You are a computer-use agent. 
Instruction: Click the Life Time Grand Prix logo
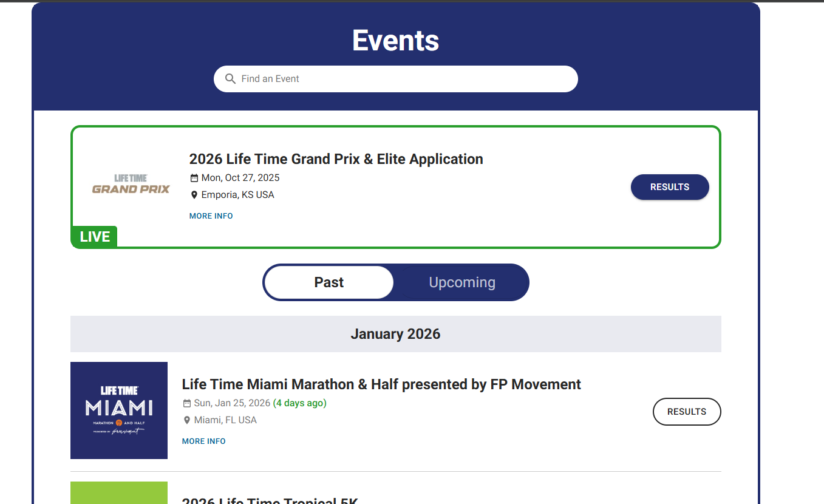click(x=131, y=184)
